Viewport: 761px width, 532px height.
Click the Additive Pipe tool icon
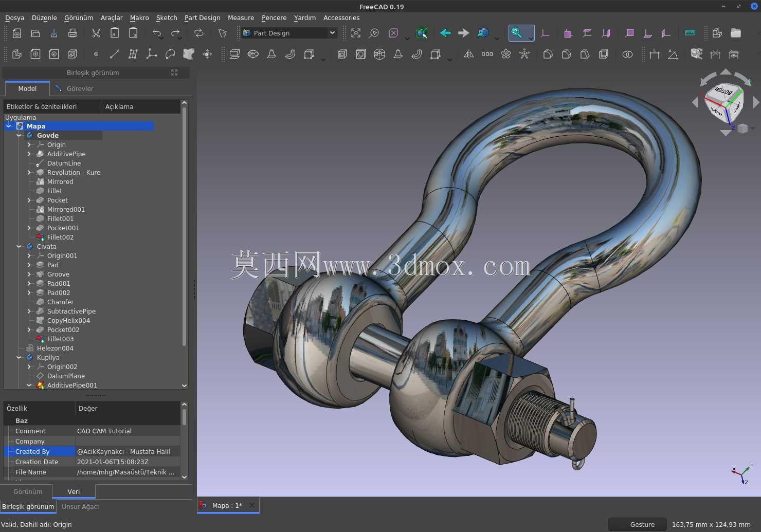pos(290,54)
